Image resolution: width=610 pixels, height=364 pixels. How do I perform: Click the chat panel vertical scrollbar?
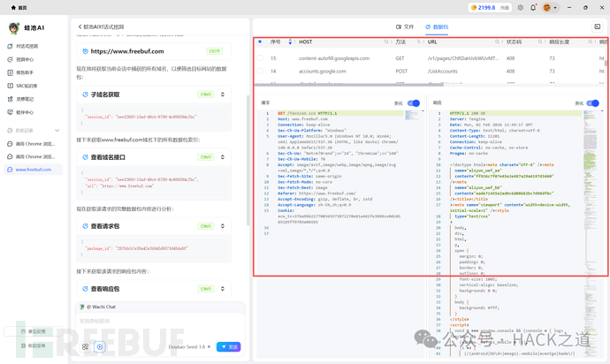[x=248, y=160]
